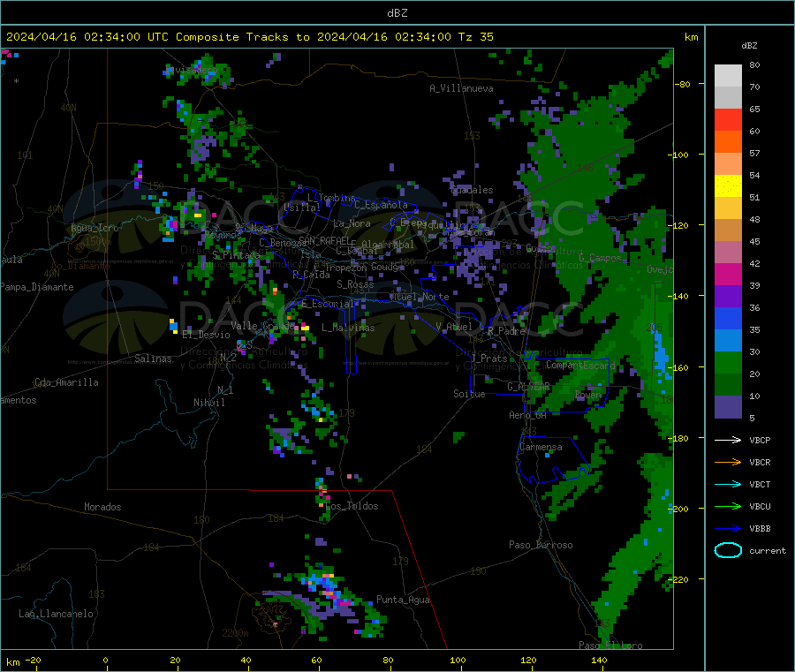Image resolution: width=795 pixels, height=672 pixels.
Task: Click the orange VBCR arrow legend icon
Action: coord(728,462)
